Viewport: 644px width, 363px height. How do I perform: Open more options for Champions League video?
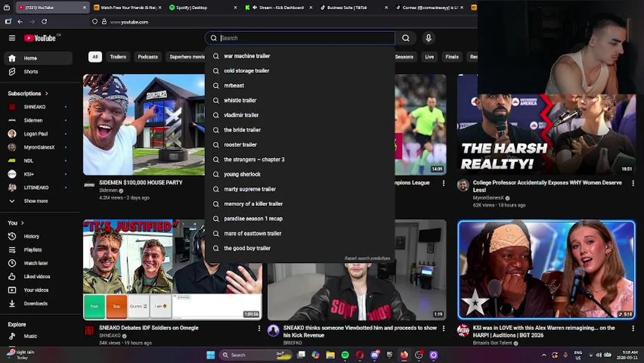tap(443, 183)
